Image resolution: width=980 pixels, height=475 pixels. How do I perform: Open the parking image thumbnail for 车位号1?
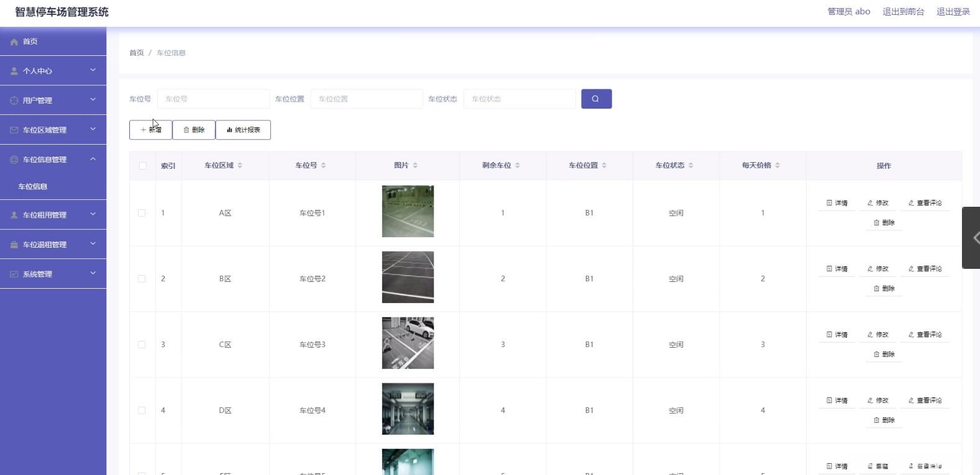point(408,211)
